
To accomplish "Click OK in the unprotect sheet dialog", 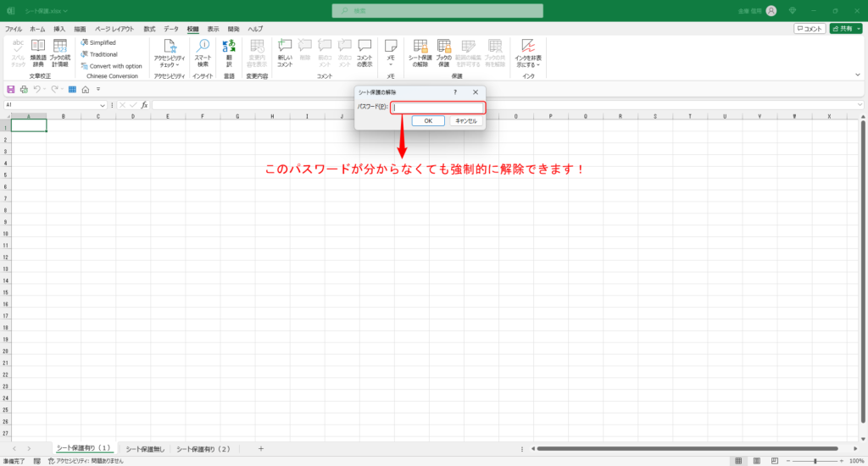I will [428, 120].
